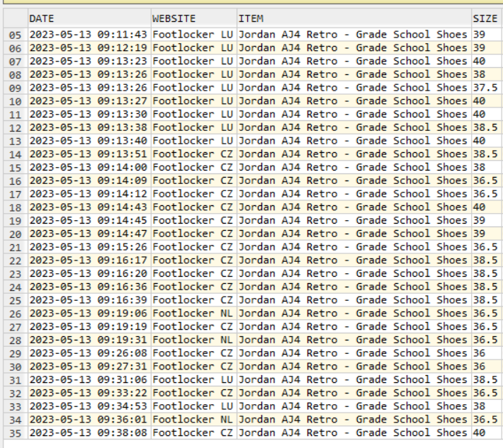The height and width of the screenshot is (448, 503).
Task: Click Footlocker NL in row 26
Action: [x=193, y=314]
